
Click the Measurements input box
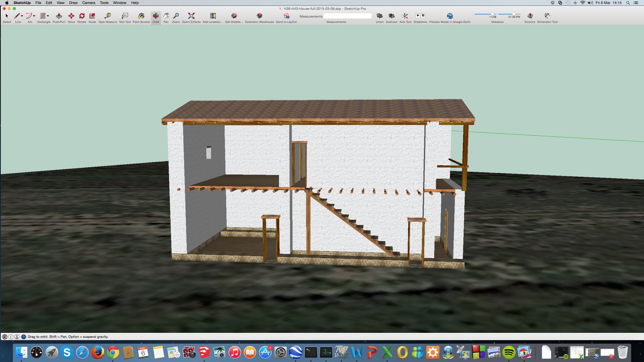pos(347,16)
